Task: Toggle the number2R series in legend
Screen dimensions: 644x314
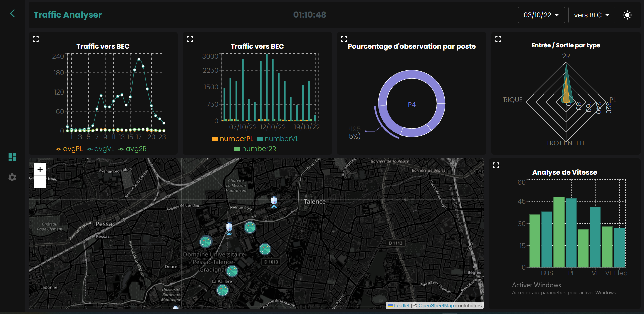Action: (255, 149)
